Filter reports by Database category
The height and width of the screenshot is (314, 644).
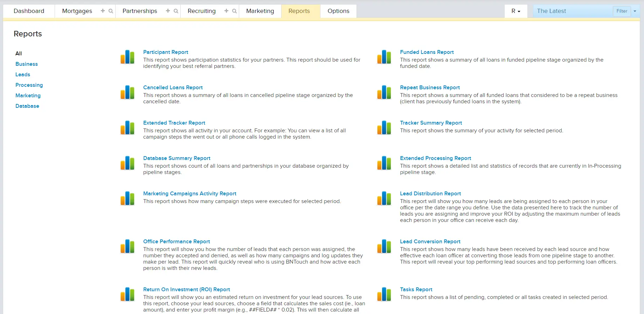(x=27, y=106)
